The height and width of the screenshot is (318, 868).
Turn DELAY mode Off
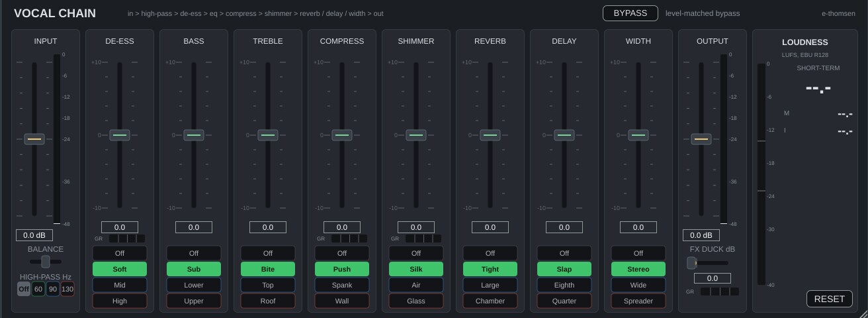click(564, 253)
